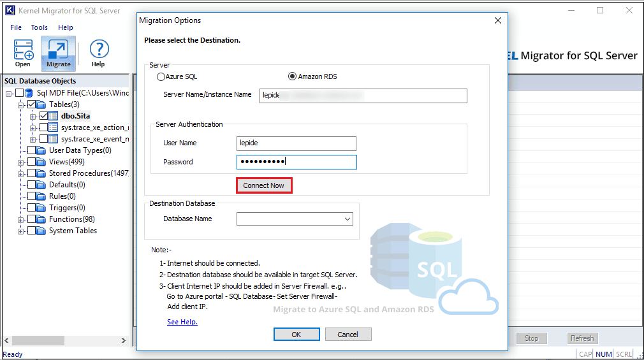The height and width of the screenshot is (360, 644).
Task: Click the dbo.Sita table icon
Action: click(x=53, y=116)
